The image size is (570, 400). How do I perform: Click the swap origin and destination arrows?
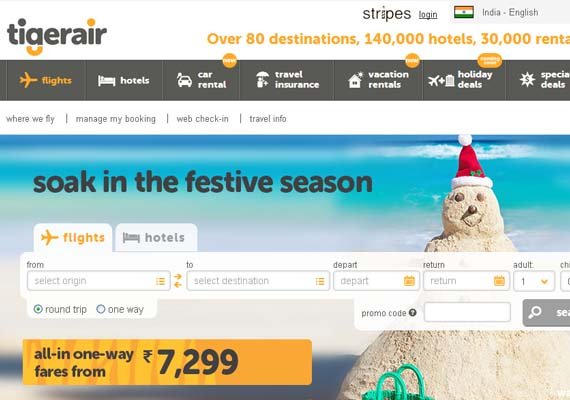tap(178, 281)
